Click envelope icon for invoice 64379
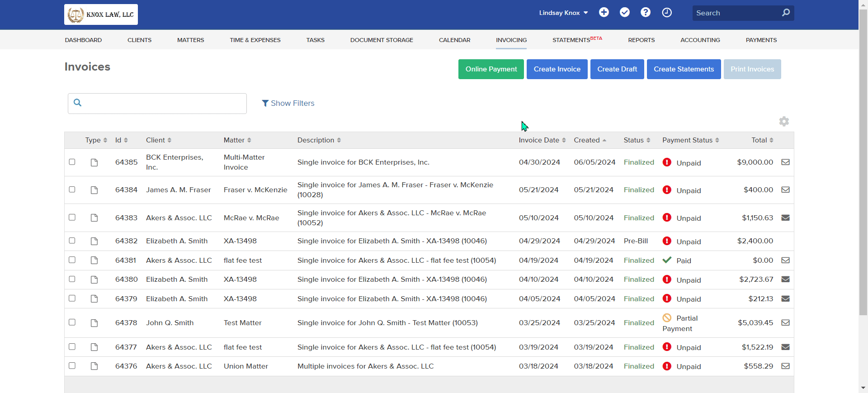868x393 pixels. 786,298
